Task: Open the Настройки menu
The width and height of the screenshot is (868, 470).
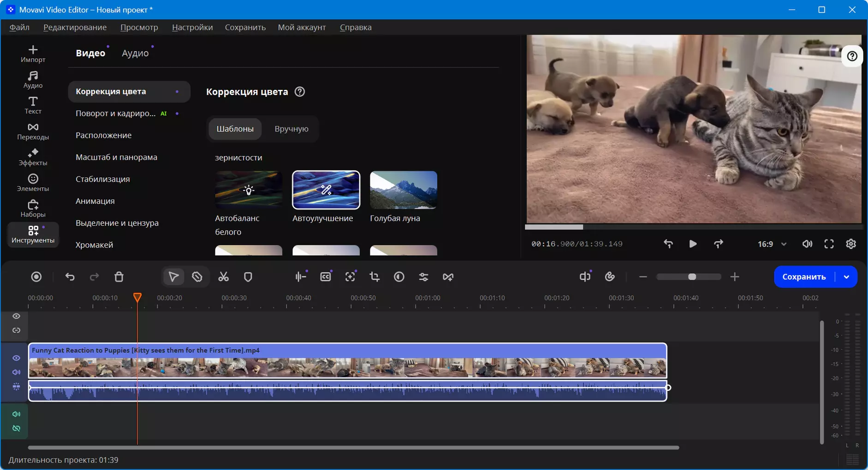Action: 192,27
